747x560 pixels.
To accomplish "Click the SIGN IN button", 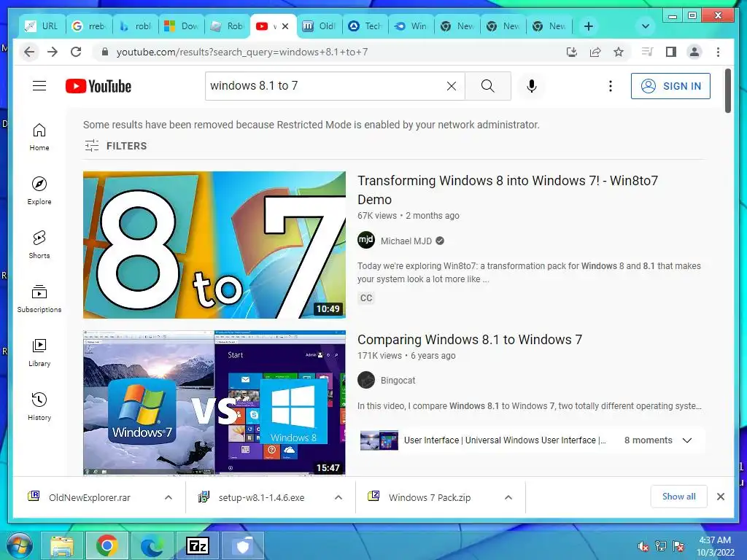I will click(670, 86).
